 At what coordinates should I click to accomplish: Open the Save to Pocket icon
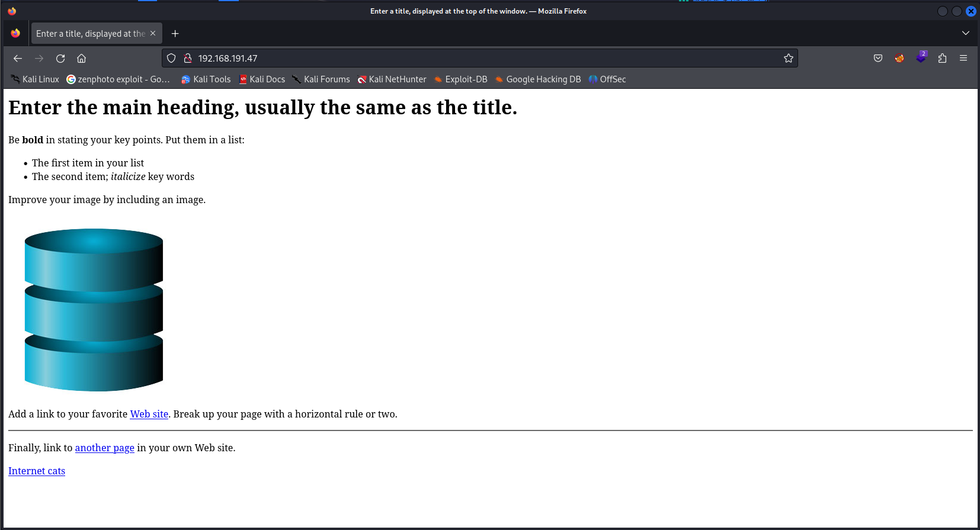(878, 58)
